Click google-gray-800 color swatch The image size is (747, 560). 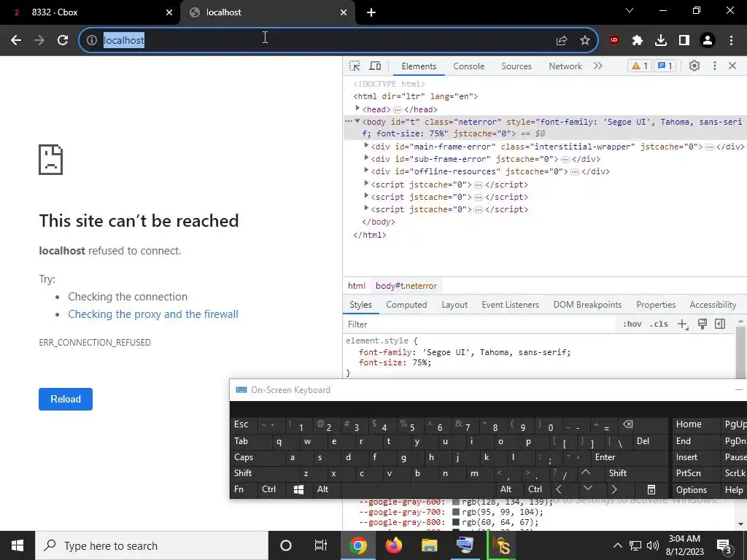point(456,522)
